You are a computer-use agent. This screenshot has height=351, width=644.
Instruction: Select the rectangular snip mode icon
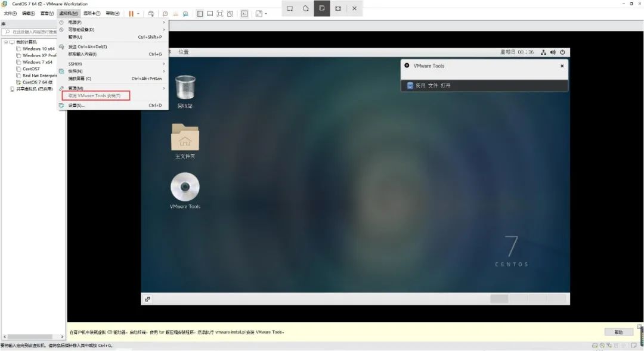click(x=290, y=8)
